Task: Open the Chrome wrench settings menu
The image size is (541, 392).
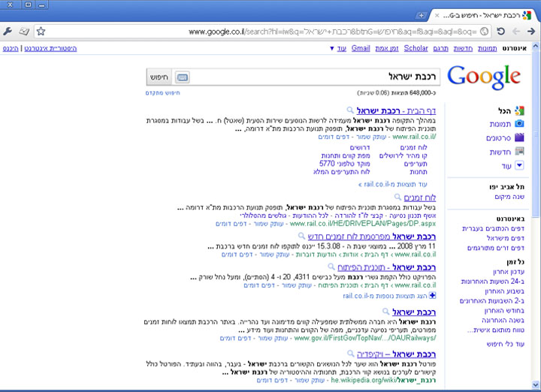Action: 8,32
